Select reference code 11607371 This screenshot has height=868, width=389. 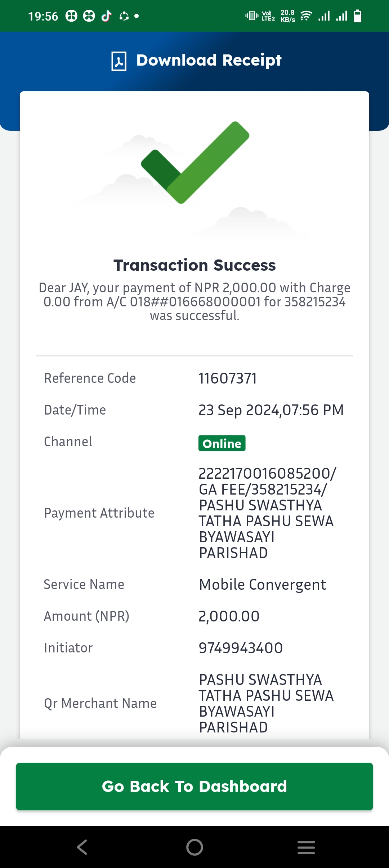coord(228,378)
